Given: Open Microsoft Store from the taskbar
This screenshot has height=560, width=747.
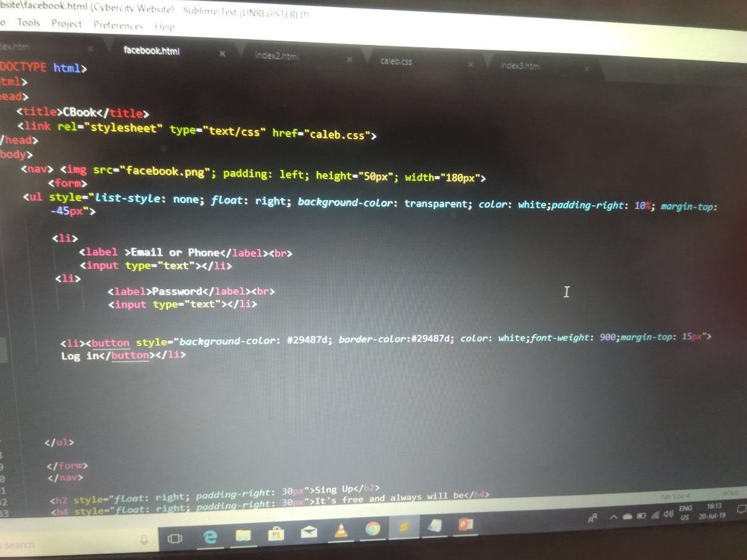Looking at the screenshot, I should [276, 534].
